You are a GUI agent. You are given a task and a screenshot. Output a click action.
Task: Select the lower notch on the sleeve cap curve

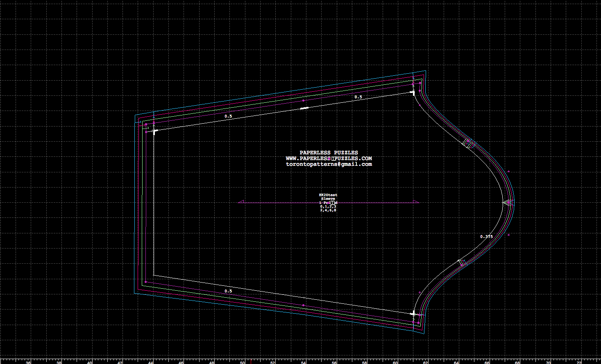(462, 262)
